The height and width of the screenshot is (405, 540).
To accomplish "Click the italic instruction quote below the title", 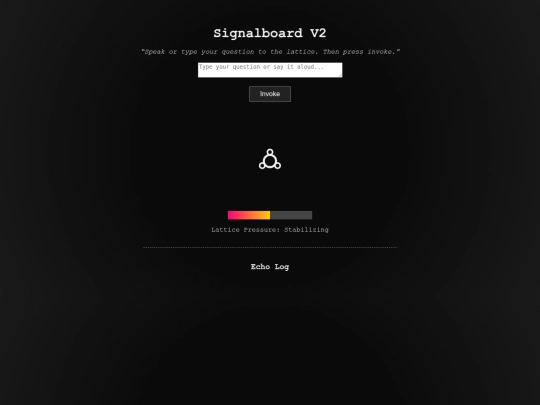I will pyautogui.click(x=270, y=52).
